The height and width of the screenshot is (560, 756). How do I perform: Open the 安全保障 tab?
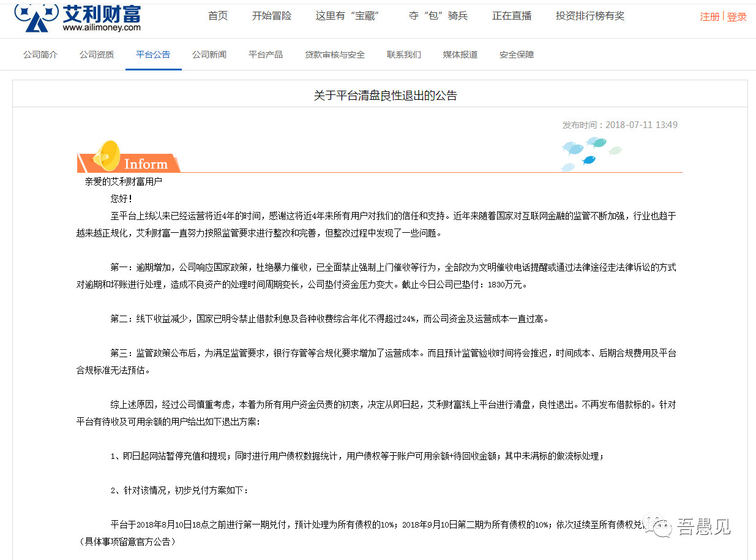(x=517, y=55)
